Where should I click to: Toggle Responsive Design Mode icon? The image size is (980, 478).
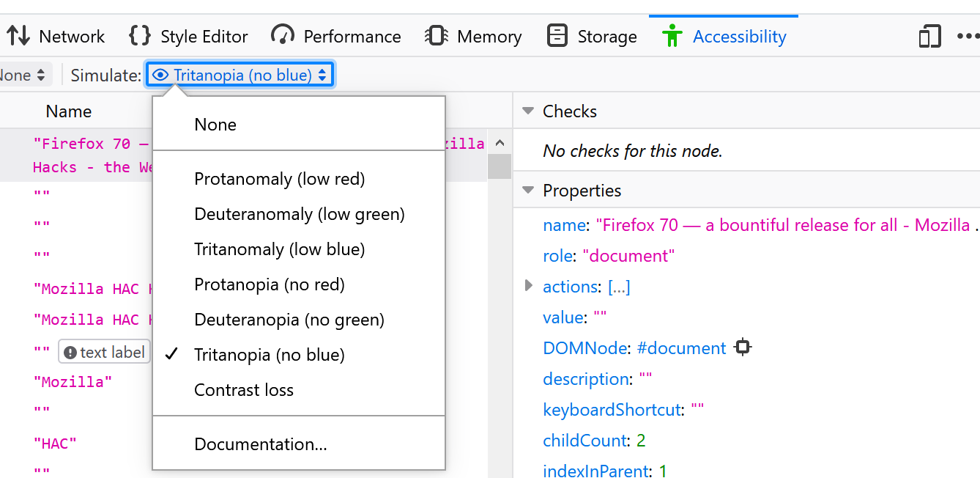coord(929,36)
